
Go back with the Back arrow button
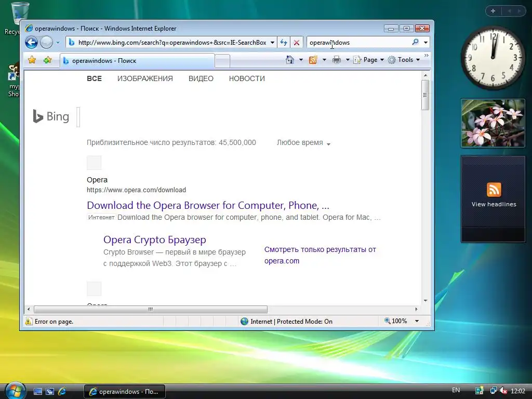[31, 43]
